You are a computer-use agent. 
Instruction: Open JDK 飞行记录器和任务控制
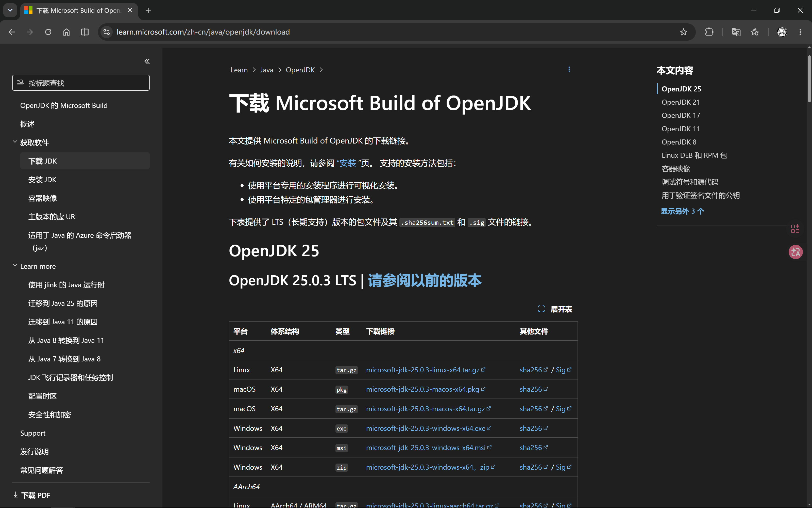point(71,378)
